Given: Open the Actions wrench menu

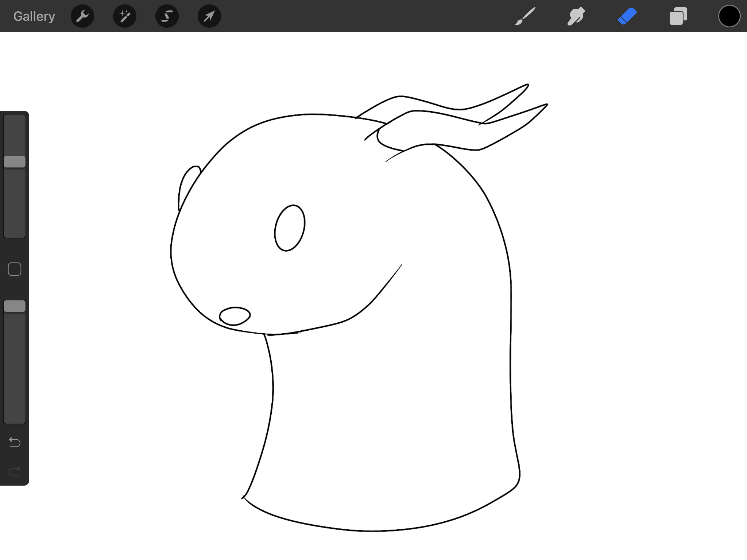Looking at the screenshot, I should [x=82, y=16].
